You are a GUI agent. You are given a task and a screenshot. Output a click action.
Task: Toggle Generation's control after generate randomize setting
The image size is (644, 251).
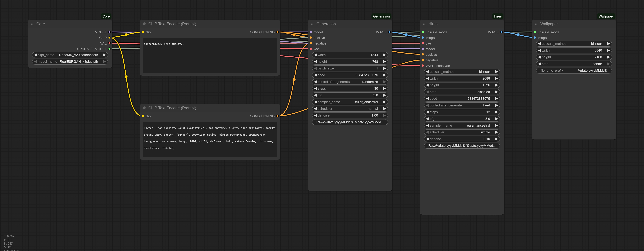click(349, 82)
